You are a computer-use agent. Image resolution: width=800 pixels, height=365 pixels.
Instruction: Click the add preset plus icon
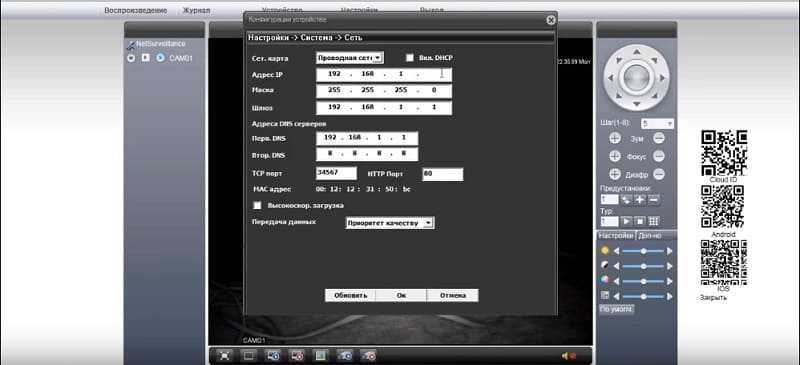(640, 200)
